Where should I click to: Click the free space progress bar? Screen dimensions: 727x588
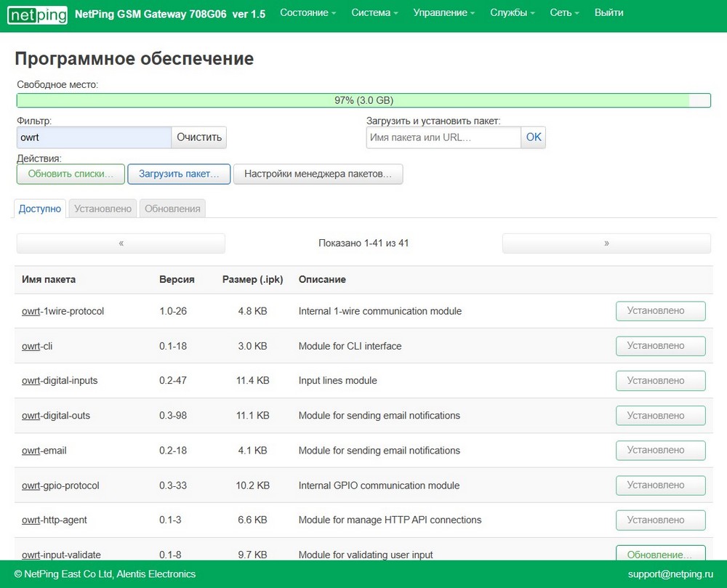tap(363, 101)
